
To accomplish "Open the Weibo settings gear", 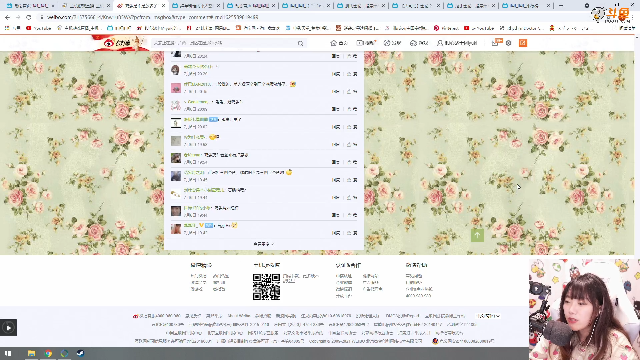I will [x=509, y=43].
